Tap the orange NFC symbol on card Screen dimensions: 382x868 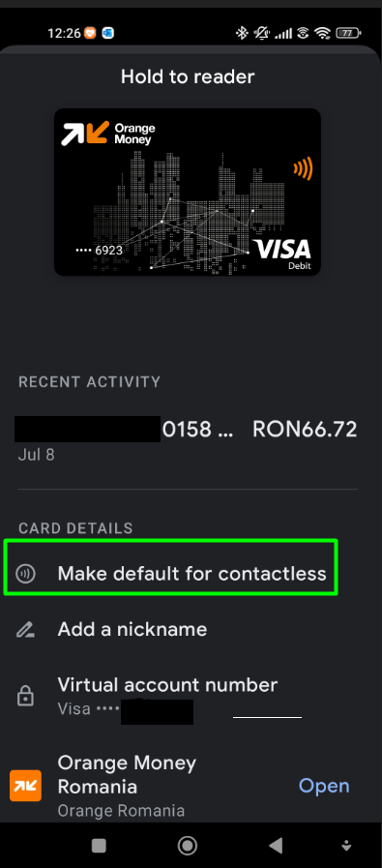303,168
